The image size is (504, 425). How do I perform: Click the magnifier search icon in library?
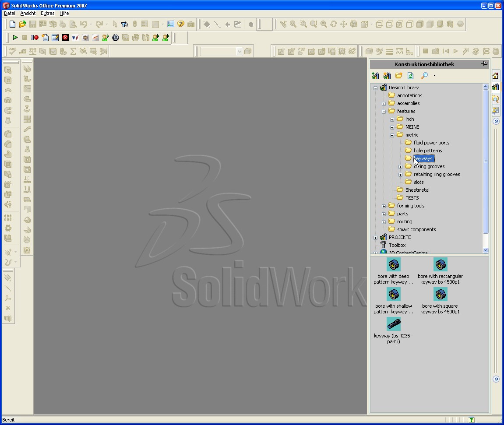point(425,75)
